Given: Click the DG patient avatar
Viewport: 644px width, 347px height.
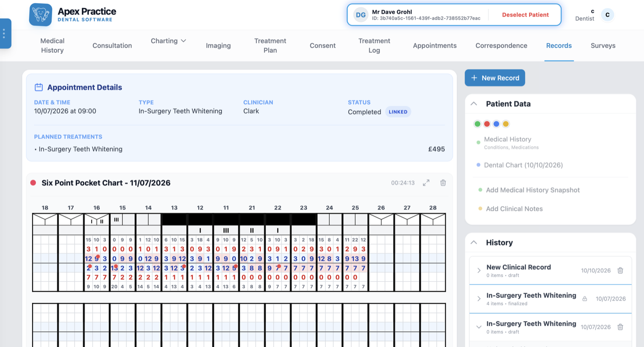Looking at the screenshot, I should pyautogui.click(x=361, y=15).
